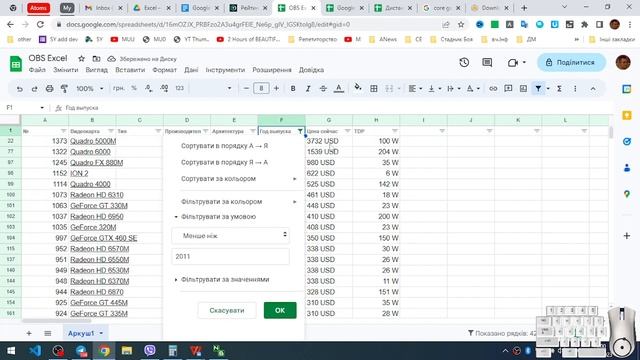Confirm the filter with OK
Image resolution: width=640 pixels, height=360 pixels.
(x=280, y=311)
